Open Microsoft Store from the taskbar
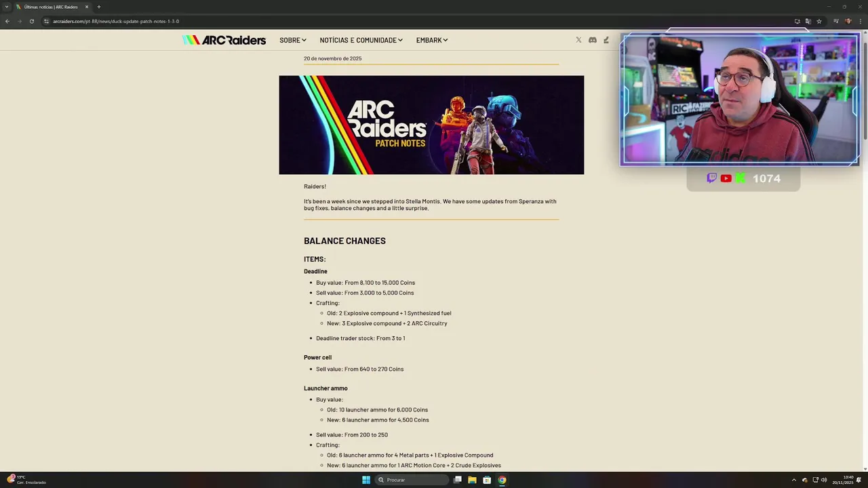868x488 pixels. pyautogui.click(x=487, y=480)
